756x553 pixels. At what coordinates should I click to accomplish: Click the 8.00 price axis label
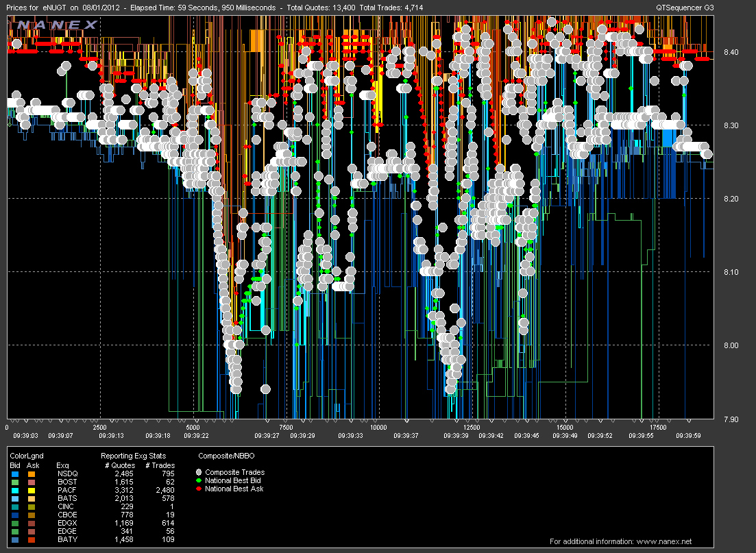(731, 345)
